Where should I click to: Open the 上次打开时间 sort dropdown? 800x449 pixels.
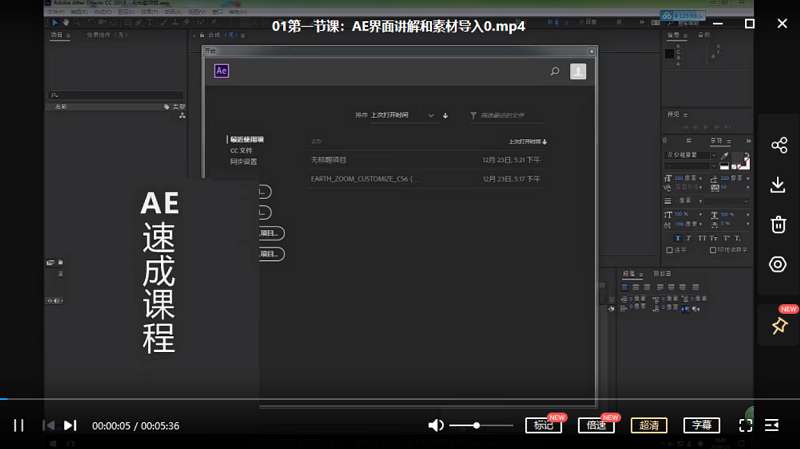click(402, 115)
